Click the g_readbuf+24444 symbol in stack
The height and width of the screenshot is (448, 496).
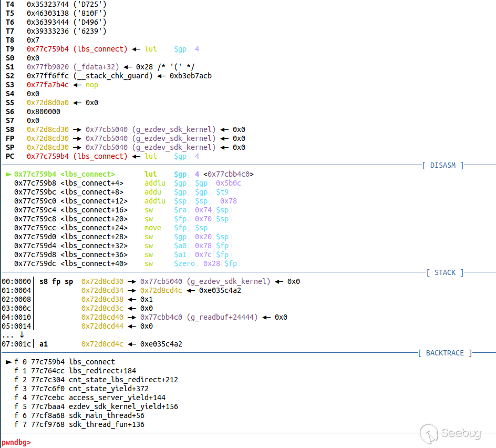[x=228, y=317]
